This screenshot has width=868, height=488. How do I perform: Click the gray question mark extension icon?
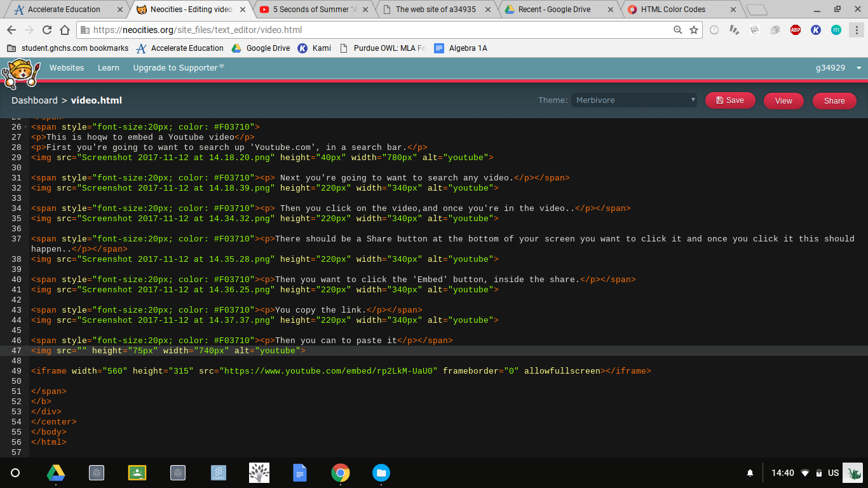point(714,30)
